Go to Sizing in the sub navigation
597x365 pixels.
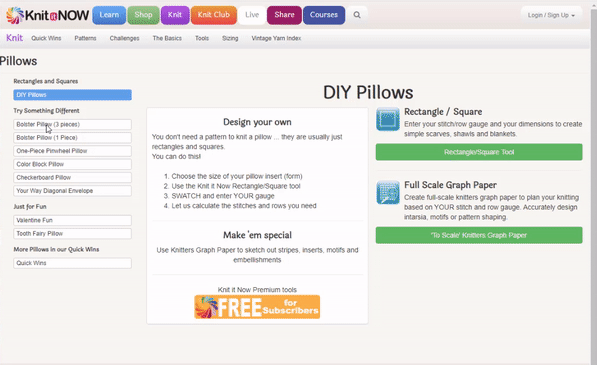click(230, 38)
